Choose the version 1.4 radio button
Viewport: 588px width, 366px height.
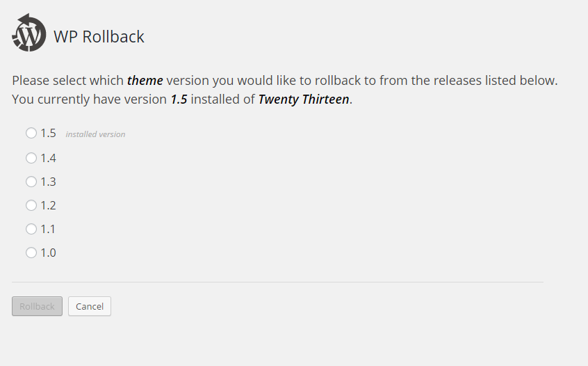pos(31,158)
